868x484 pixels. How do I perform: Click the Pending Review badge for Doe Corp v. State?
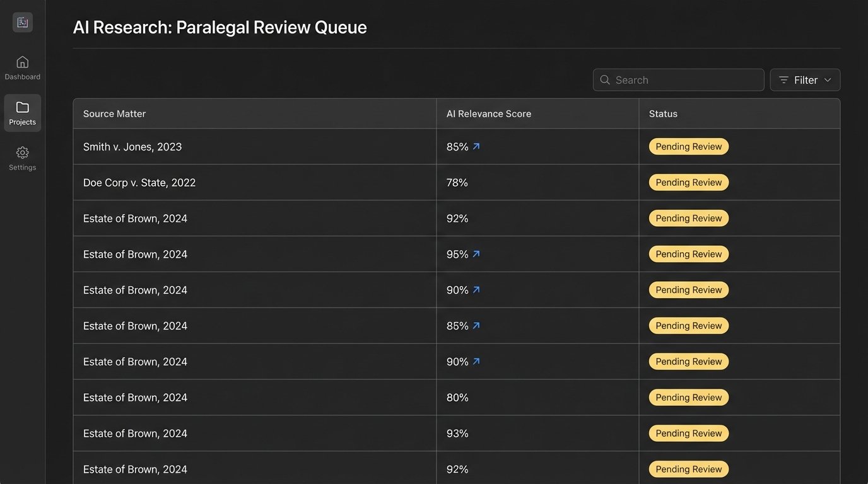688,182
